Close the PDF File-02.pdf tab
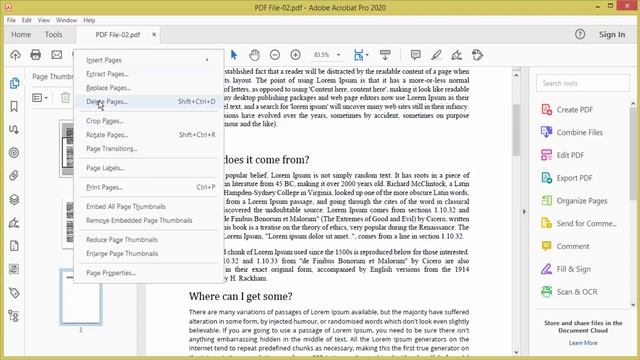 point(154,35)
